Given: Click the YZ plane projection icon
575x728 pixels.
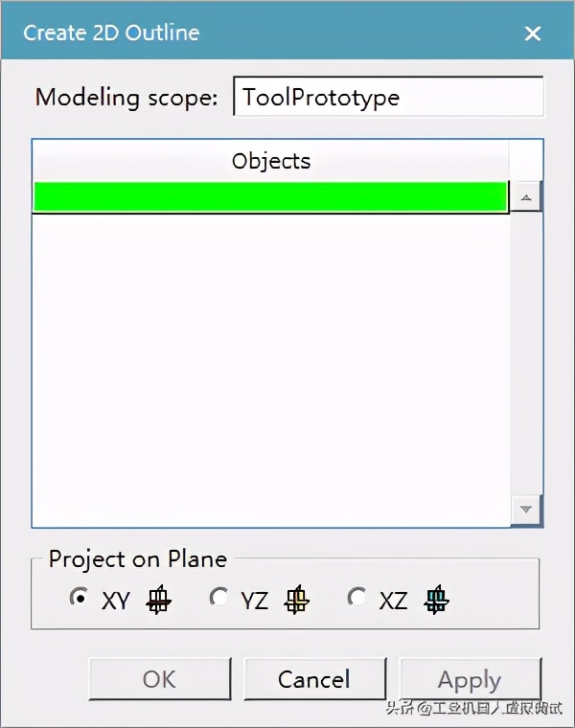Looking at the screenshot, I should pos(297,601).
